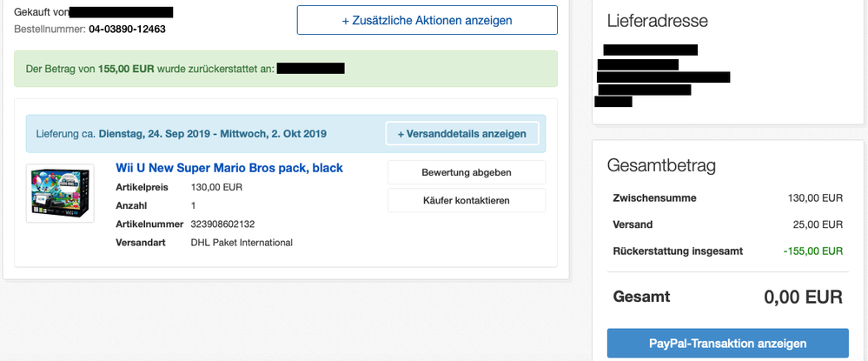Click the item number 323908602132
The height and width of the screenshot is (361, 868).
pyautogui.click(x=222, y=224)
